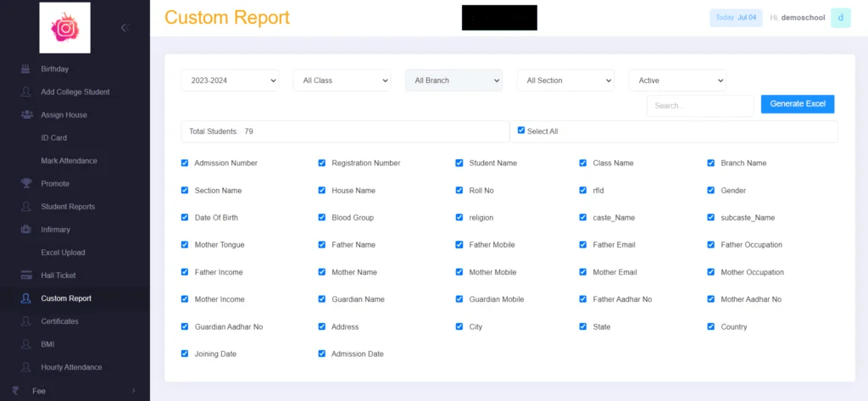Click the Birthday cake icon in sidebar
The width and height of the screenshot is (868, 401).
(x=26, y=69)
